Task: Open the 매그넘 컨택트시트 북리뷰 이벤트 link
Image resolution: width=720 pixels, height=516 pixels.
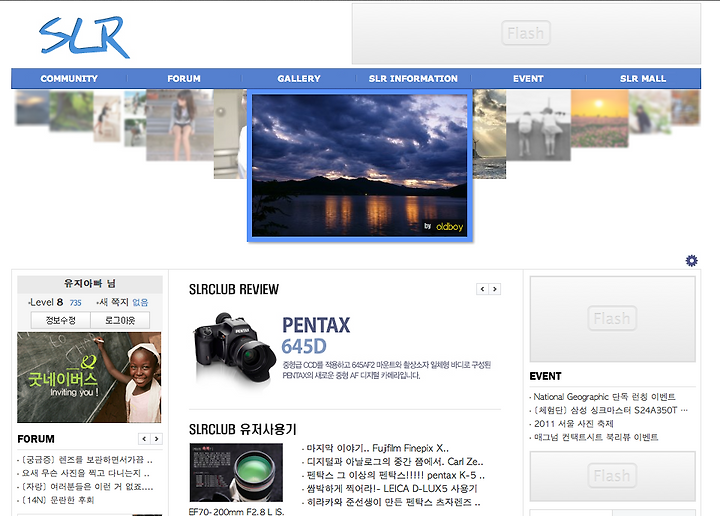Action: pos(596,437)
